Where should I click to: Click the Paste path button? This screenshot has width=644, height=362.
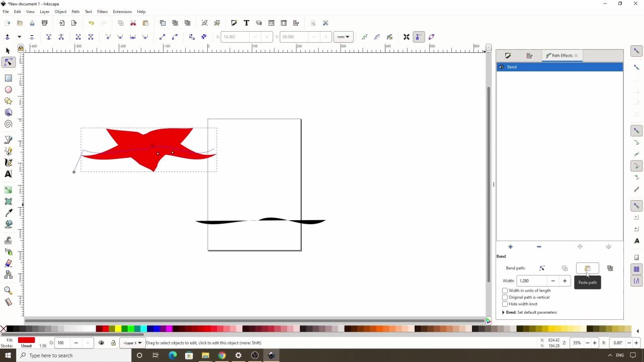(x=587, y=268)
